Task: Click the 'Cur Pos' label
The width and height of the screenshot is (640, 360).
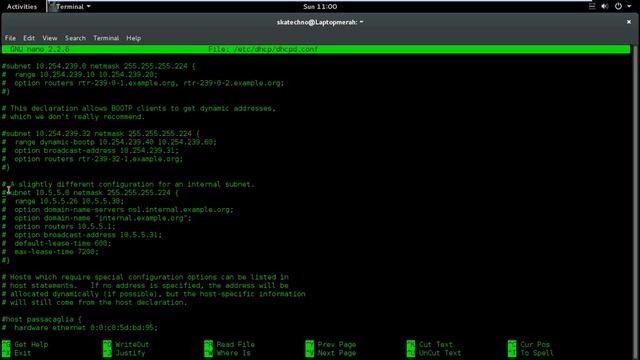Action: point(535,344)
